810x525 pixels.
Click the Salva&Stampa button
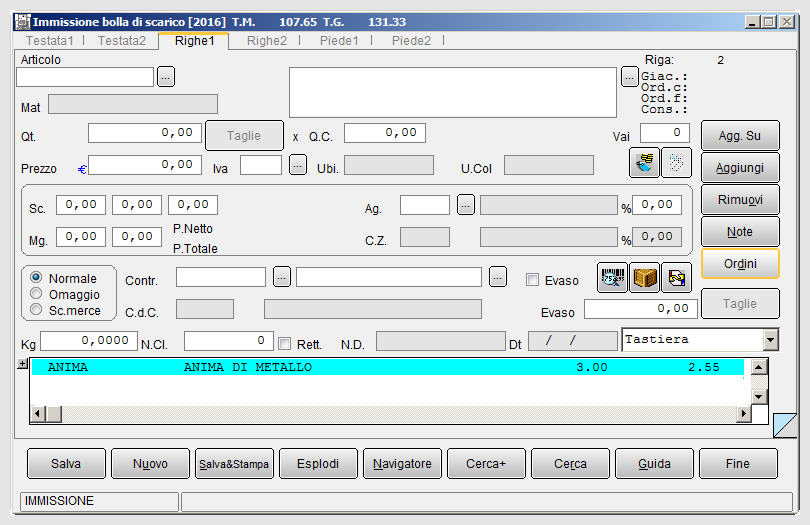[x=234, y=464]
